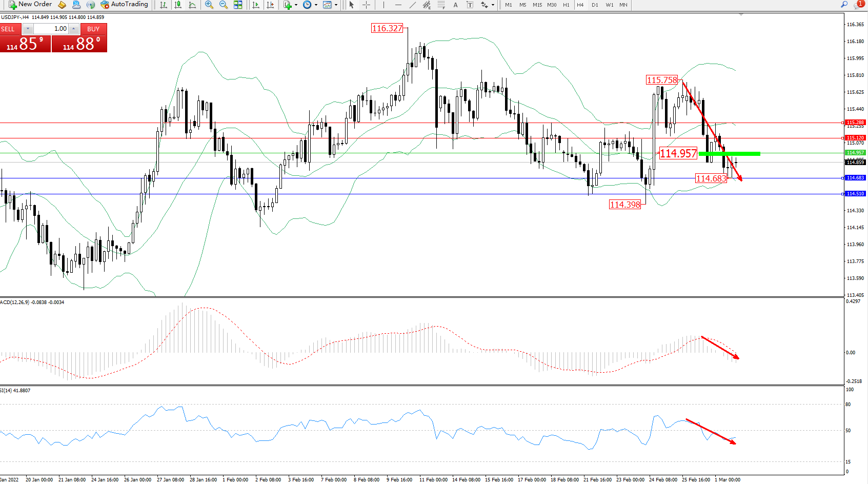Click the New Order button
This screenshot has height=484, width=868.
[30, 5]
